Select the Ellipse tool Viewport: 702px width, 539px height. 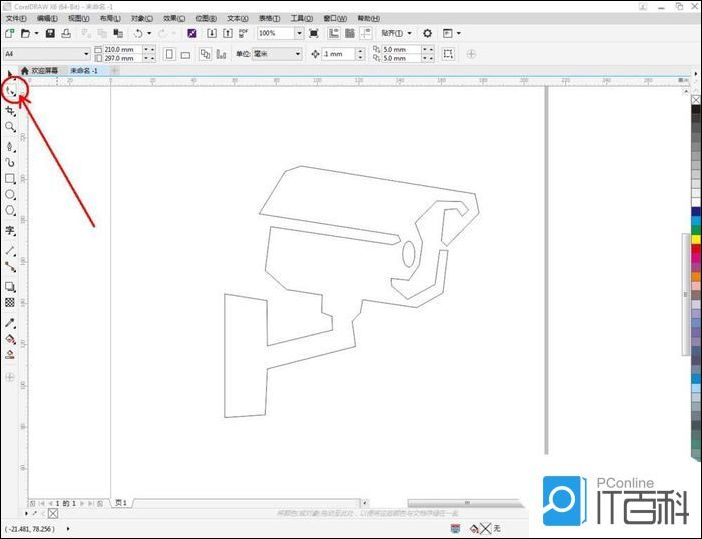11,194
